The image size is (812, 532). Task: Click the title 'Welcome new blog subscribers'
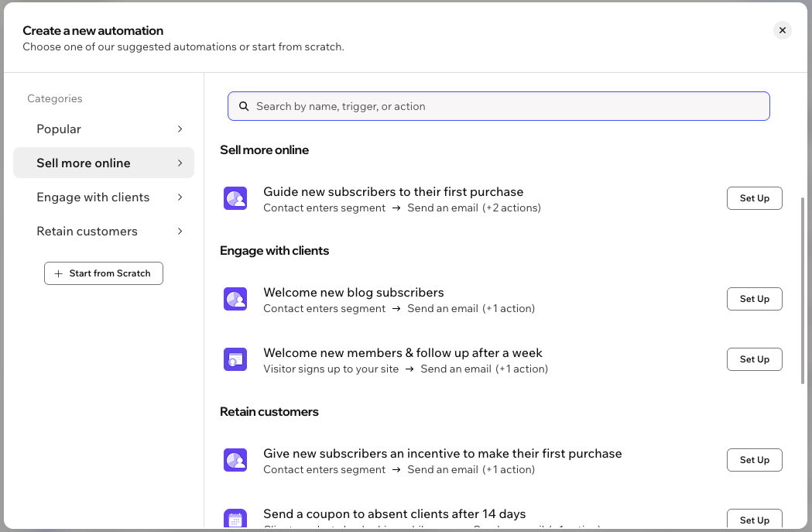click(x=353, y=292)
